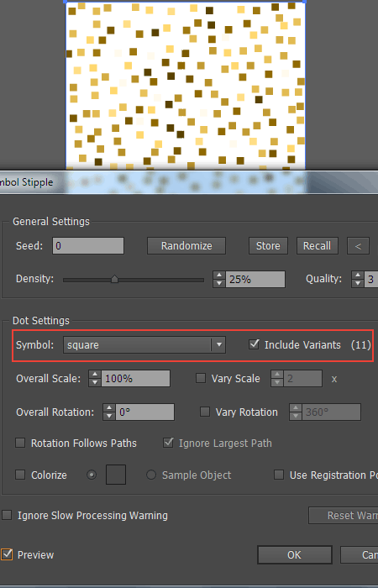This screenshot has height=588, width=378.
Task: Enable the Colorize checkbox
Action: tap(20, 475)
